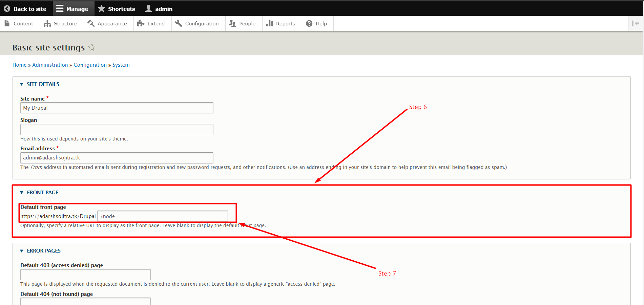Click the Help question mark icon
Screen dimensions: 644x305
(x=309, y=23)
